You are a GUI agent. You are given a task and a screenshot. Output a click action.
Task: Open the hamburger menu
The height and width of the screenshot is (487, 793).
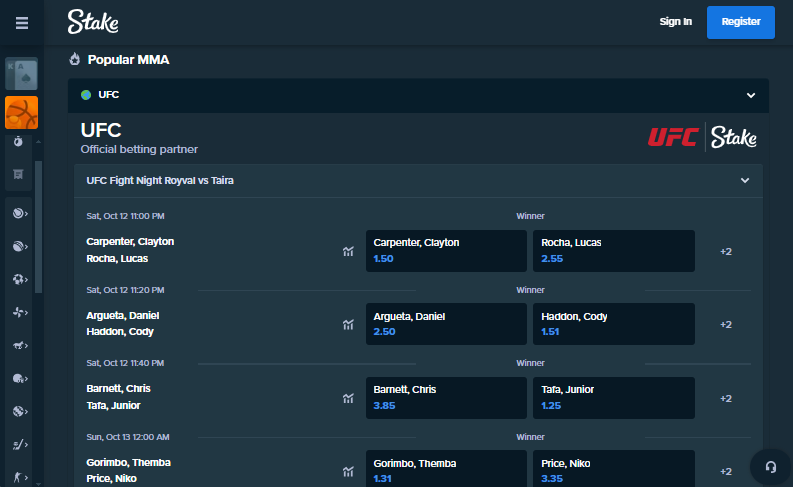pos(22,23)
